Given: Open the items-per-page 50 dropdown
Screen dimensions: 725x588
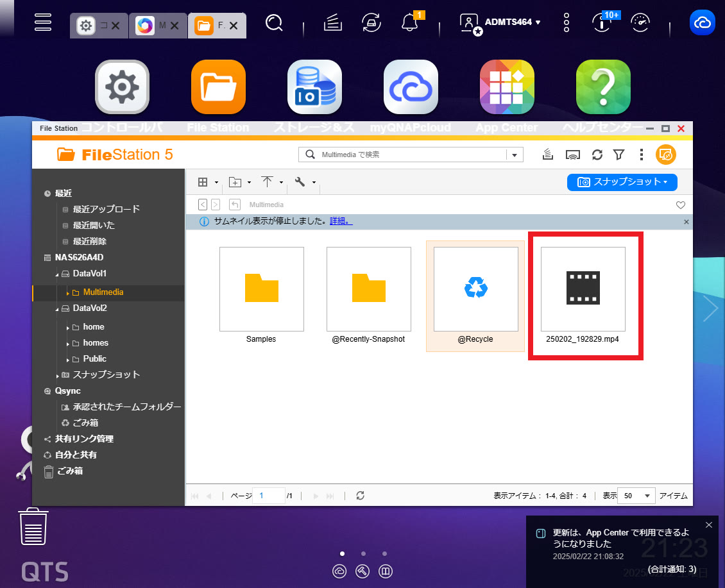Looking at the screenshot, I should [636, 496].
